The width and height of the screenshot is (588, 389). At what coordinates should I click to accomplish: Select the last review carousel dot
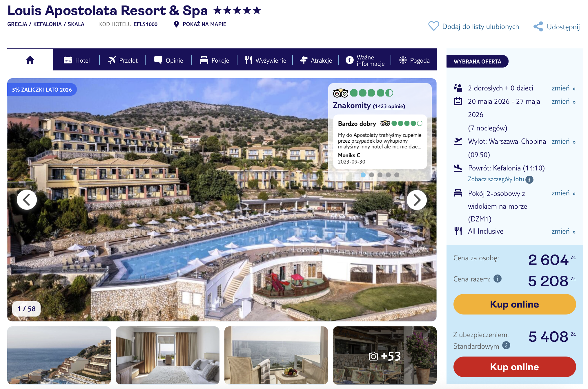397,175
